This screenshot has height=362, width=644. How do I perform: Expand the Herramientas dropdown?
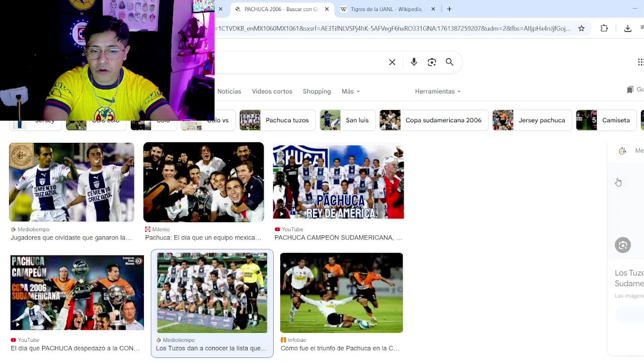click(x=438, y=92)
